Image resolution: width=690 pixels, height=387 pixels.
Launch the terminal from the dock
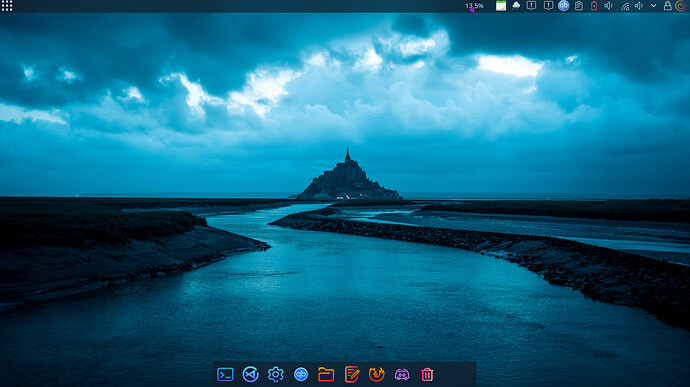click(x=225, y=375)
